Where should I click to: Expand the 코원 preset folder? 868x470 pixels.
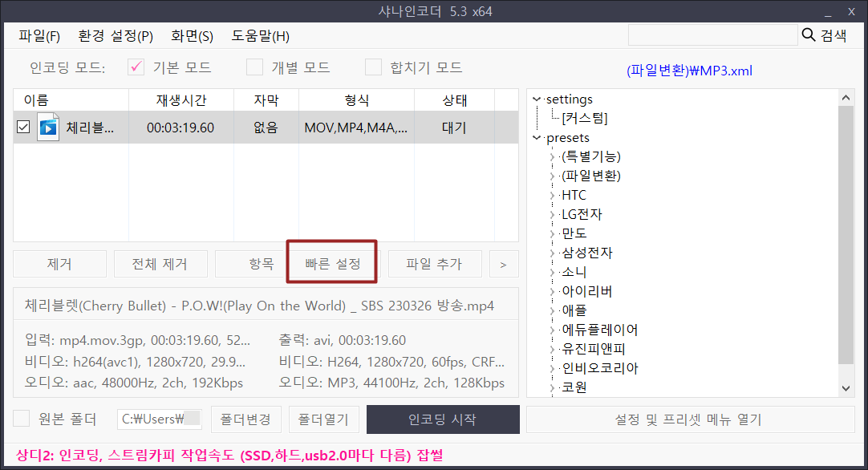click(x=553, y=387)
